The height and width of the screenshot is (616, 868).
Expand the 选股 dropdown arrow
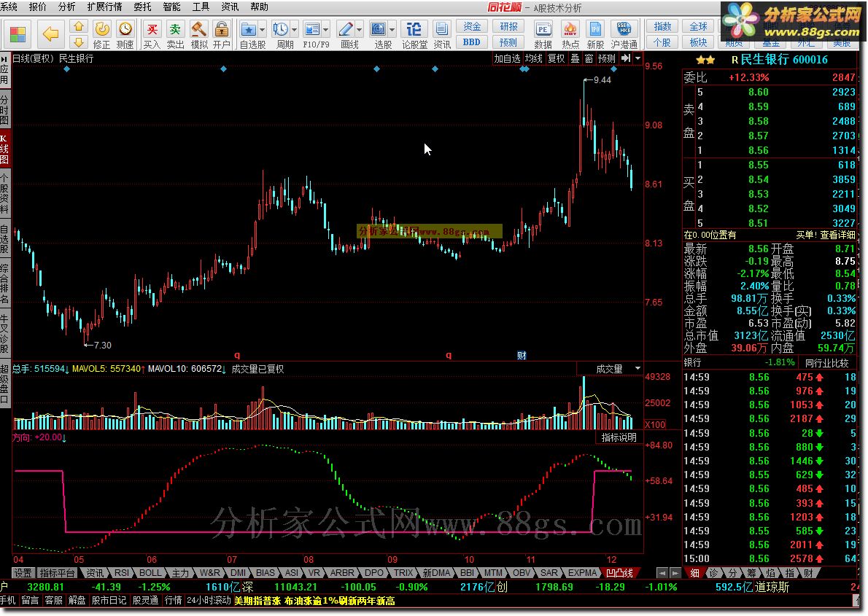click(x=392, y=29)
